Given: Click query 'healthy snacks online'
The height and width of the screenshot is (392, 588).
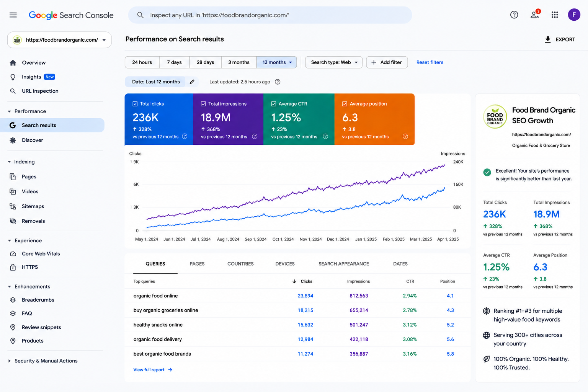Looking at the screenshot, I should pyautogui.click(x=158, y=325).
